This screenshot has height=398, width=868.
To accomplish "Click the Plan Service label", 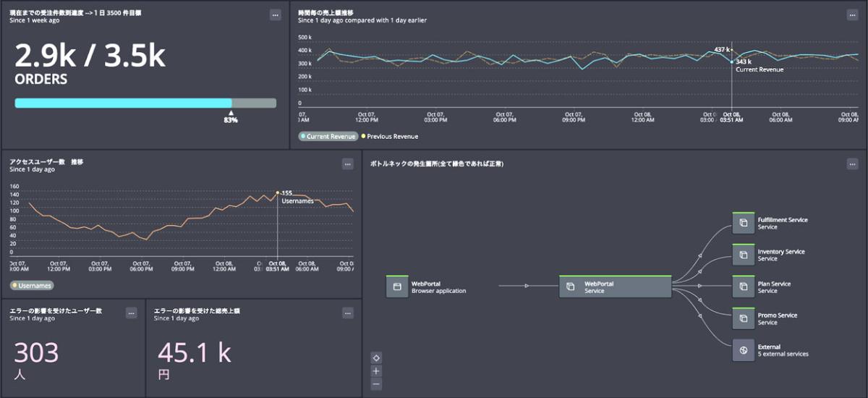I will pos(774,284).
